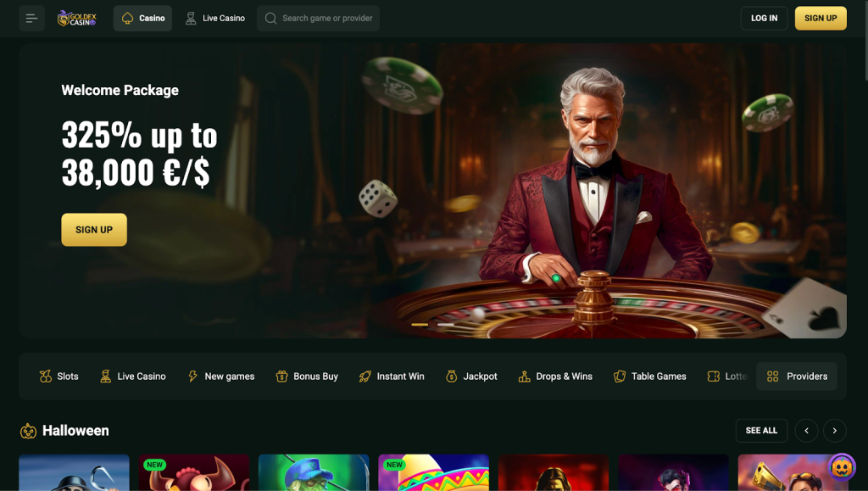Click the Halloween pumpkin floating icon

coord(842,467)
